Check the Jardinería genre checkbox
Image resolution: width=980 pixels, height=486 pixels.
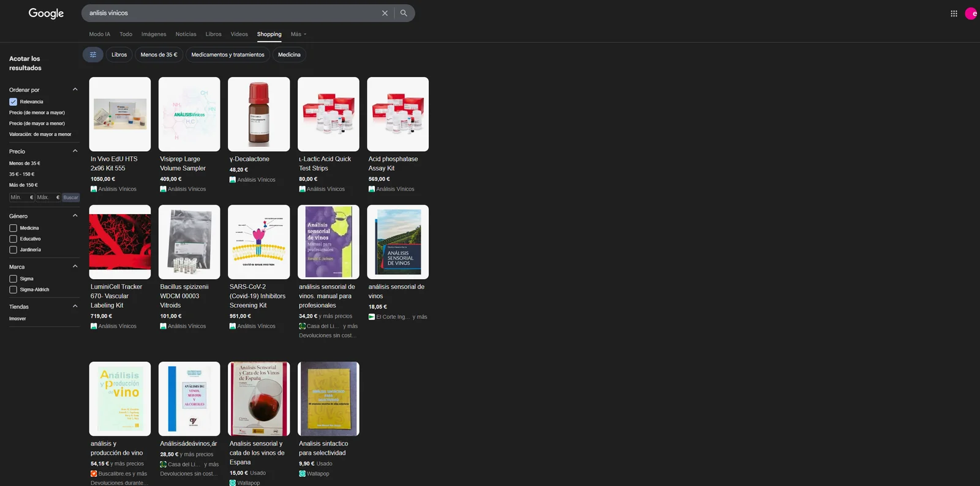[13, 250]
